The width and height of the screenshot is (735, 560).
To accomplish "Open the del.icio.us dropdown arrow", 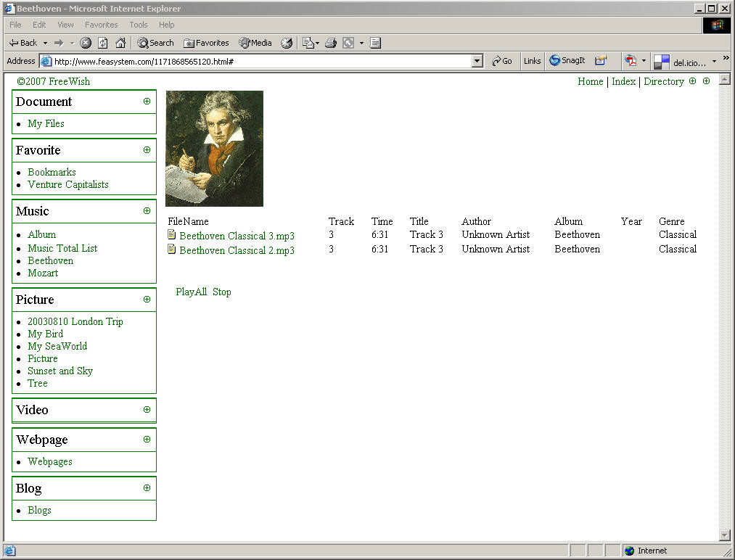I will (x=714, y=62).
